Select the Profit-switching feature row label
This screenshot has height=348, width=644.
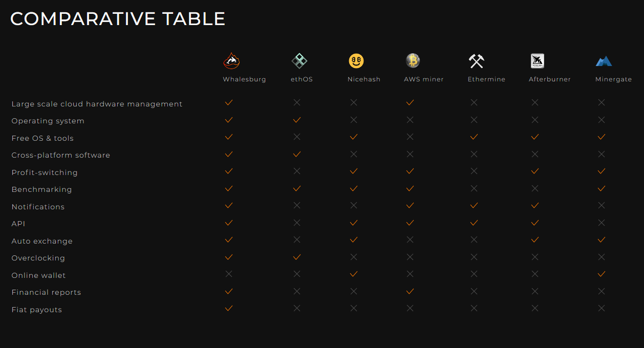pyautogui.click(x=45, y=172)
